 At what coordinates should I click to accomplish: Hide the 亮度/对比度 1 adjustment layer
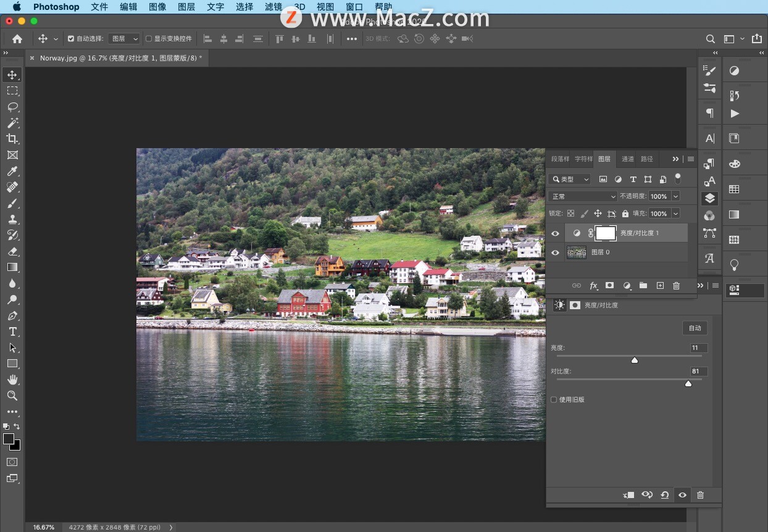[555, 233]
